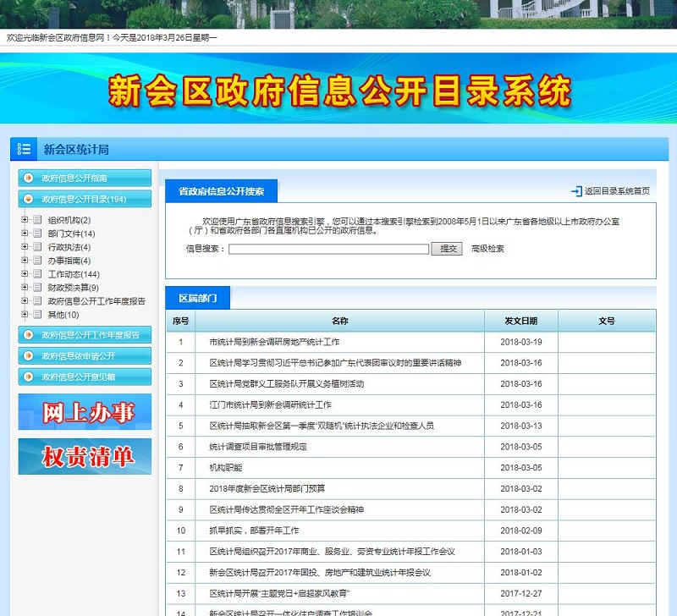This screenshot has width=677, height=616.
Task: Expand the 其他(10) tree node
Action: [x=25, y=315]
